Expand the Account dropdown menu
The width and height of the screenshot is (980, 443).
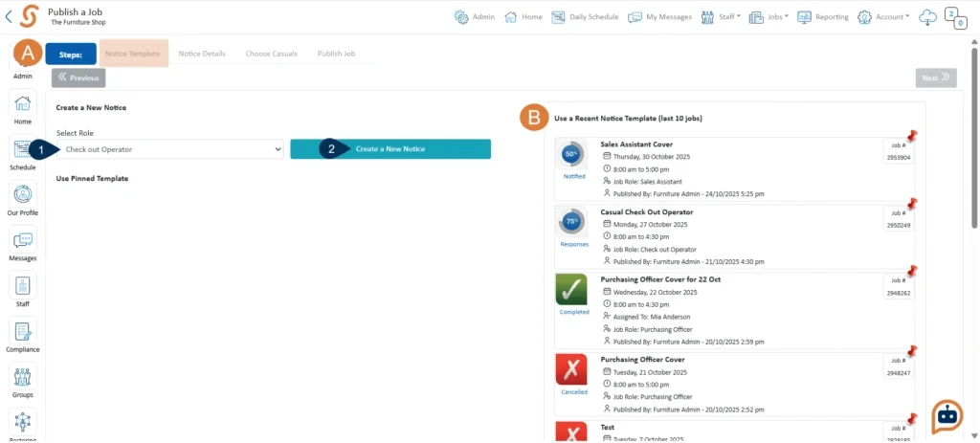tap(883, 17)
